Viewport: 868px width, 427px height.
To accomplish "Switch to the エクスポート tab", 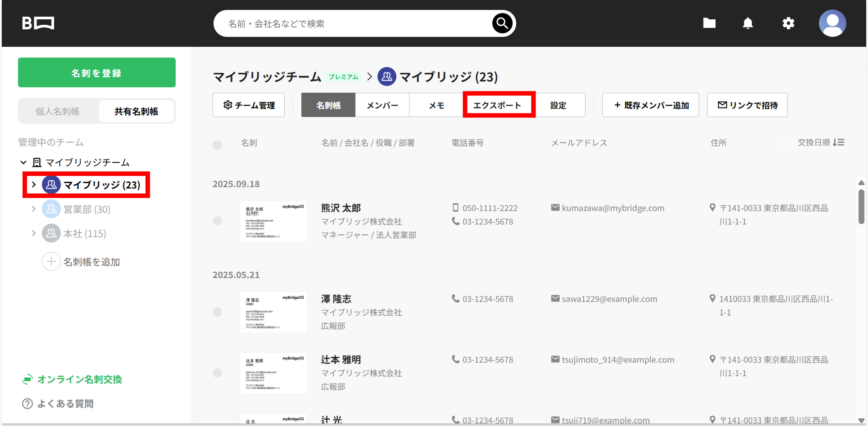I will (x=499, y=105).
